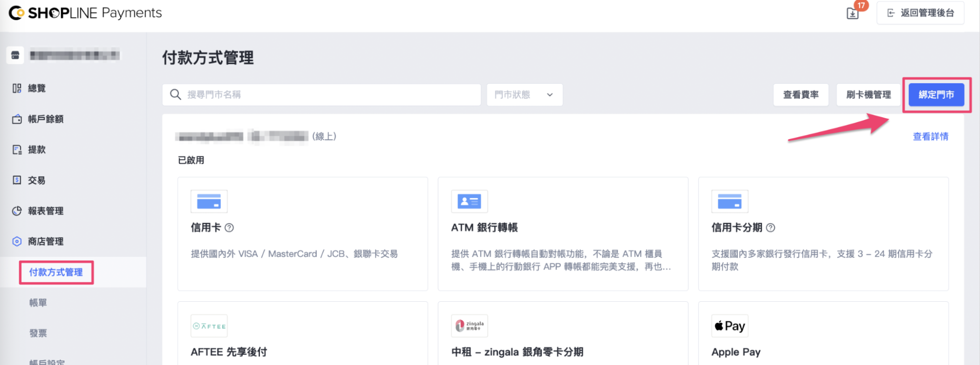Click the exit icon in 返回管理後台 button
This screenshot has width=980, height=365.
891,13
